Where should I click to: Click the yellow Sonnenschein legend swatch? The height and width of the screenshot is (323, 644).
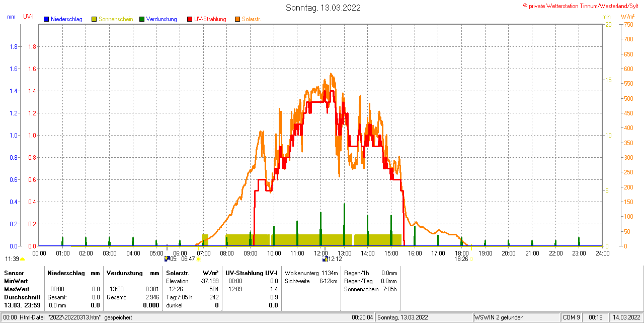[94, 19]
